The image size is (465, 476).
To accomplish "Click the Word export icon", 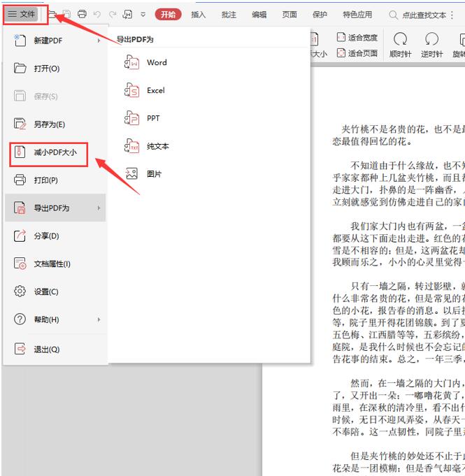I will pyautogui.click(x=131, y=62).
